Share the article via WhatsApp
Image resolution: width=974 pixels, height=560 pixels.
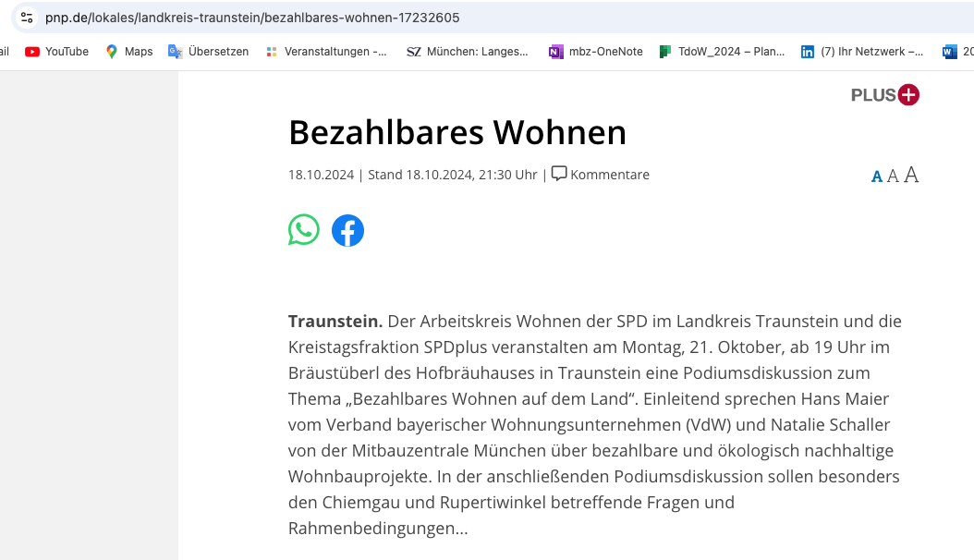point(304,230)
